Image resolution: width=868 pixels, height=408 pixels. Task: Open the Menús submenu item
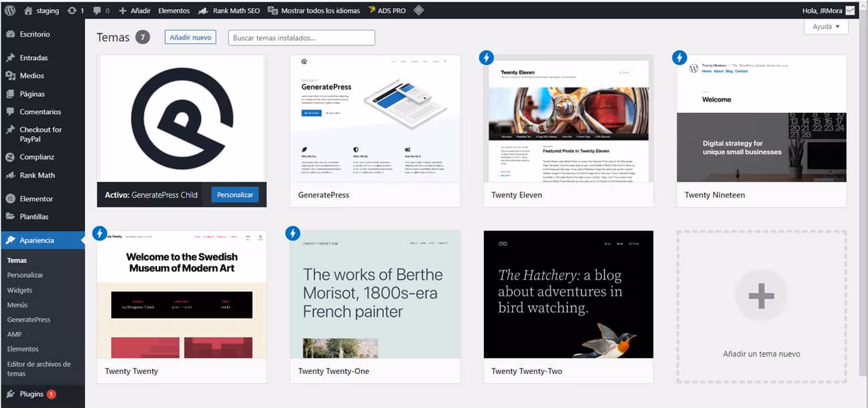[17, 305]
